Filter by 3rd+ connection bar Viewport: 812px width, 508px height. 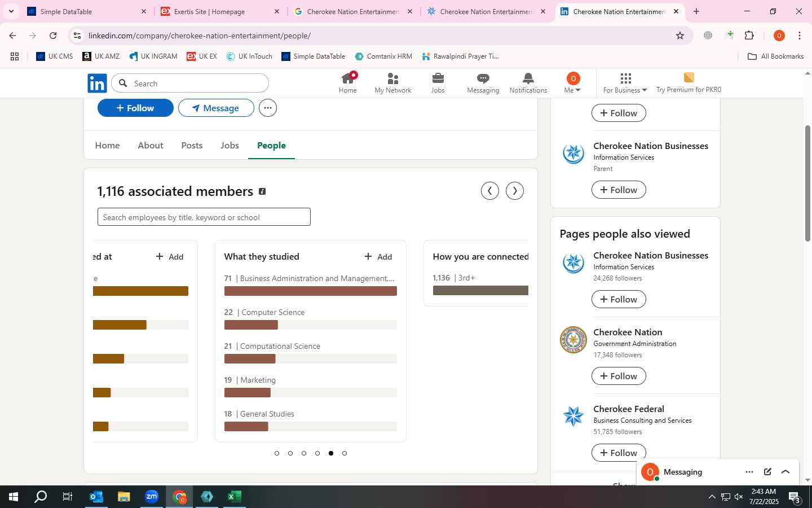[x=480, y=290]
